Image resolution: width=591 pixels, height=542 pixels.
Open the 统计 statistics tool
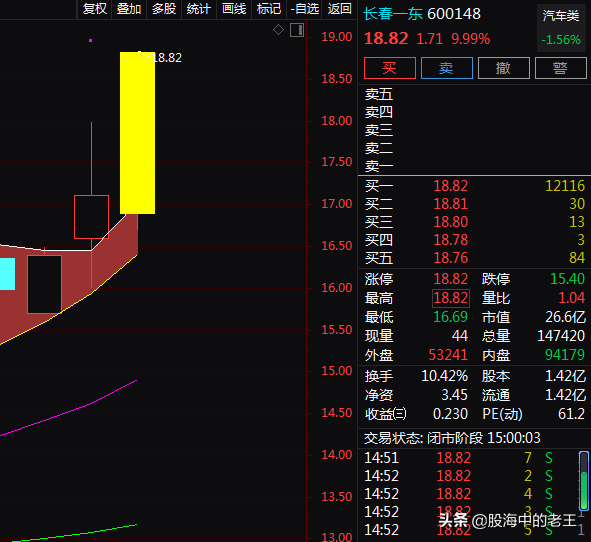click(198, 9)
